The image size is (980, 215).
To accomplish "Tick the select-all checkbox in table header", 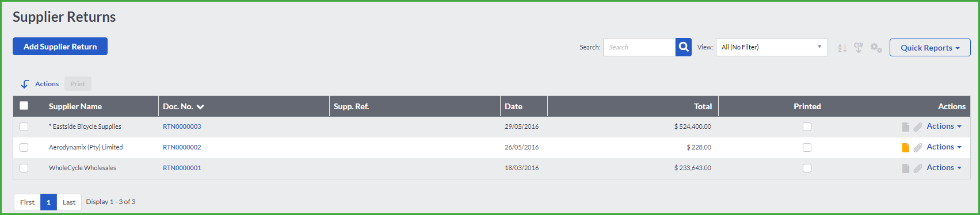I will coord(24,105).
